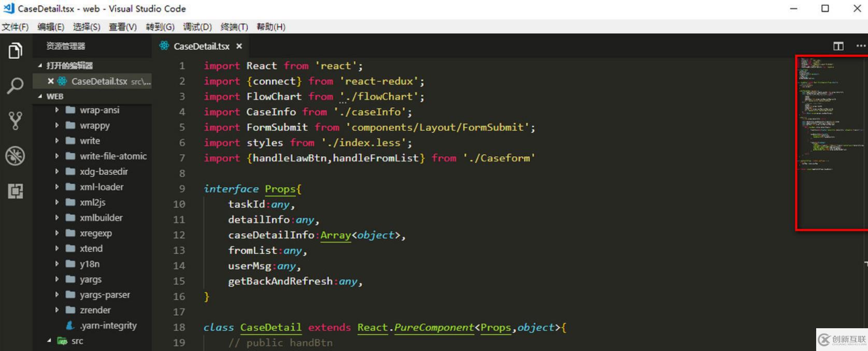Image resolution: width=868 pixels, height=351 pixels.
Task: Click handleLawBtn in import on line 7
Action: pyautogui.click(x=289, y=158)
